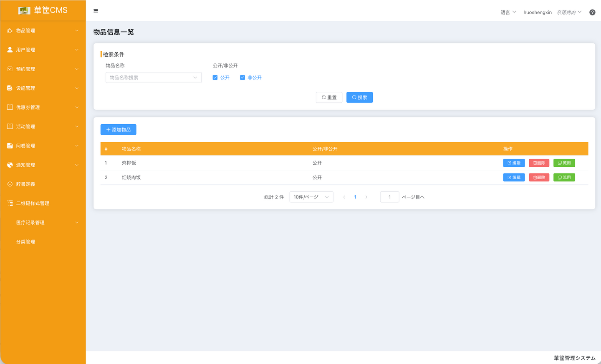Open the 物品名称搜索 dropdown

[x=153, y=78]
